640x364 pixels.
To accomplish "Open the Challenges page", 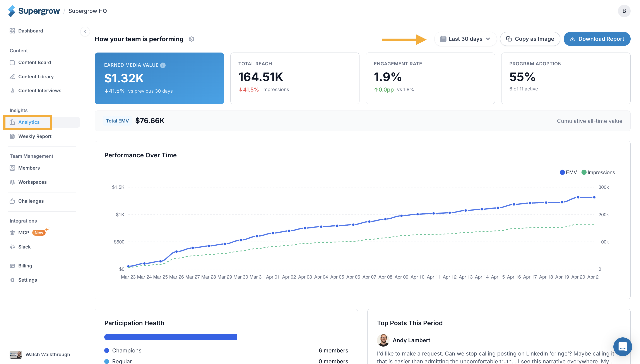I will point(31,201).
